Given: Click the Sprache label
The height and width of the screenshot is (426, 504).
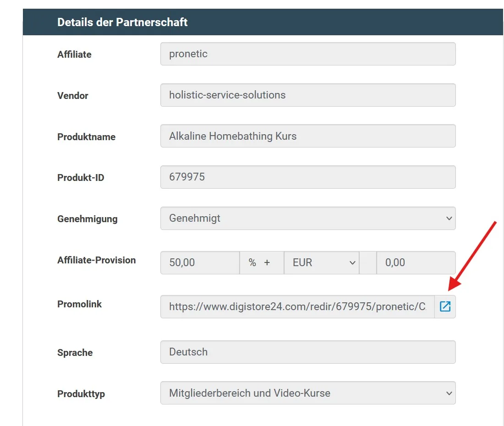Looking at the screenshot, I should [x=75, y=353].
